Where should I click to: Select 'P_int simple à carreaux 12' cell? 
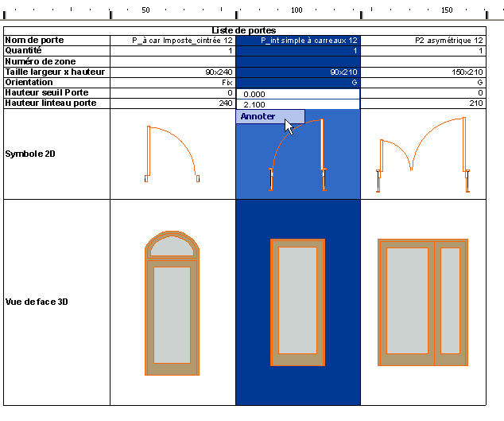click(298, 41)
